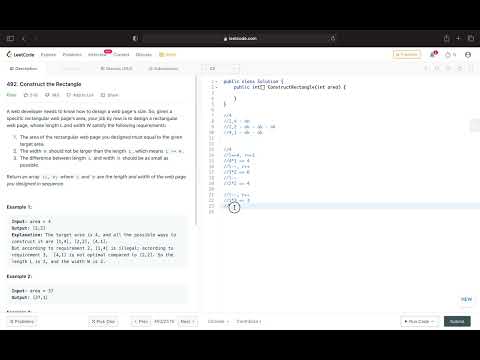Click the problem title Construct the Rectangle
Image resolution: width=480 pixels, height=360 pixels.
(44, 84)
